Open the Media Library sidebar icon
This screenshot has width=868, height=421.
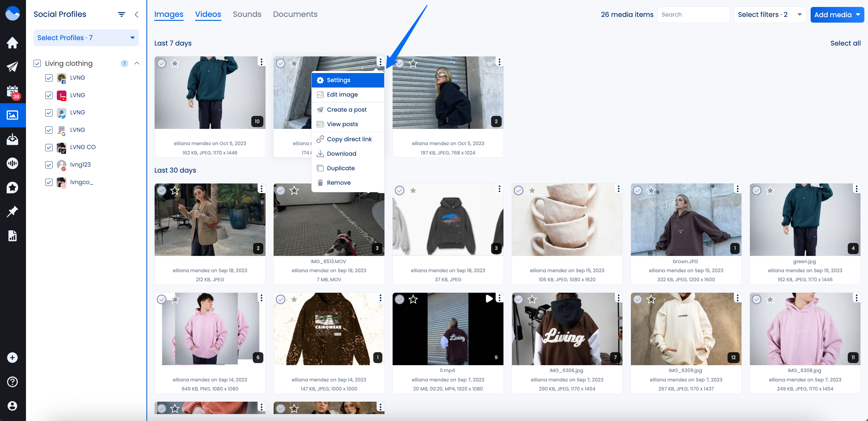point(12,115)
